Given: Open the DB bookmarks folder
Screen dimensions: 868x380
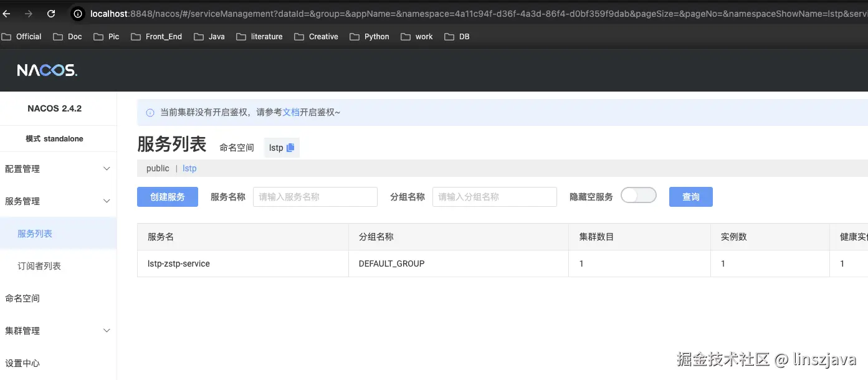Looking at the screenshot, I should [457, 37].
